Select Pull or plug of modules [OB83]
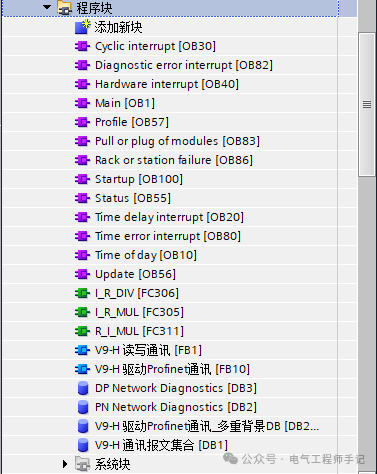The height and width of the screenshot is (474, 377). 177,141
